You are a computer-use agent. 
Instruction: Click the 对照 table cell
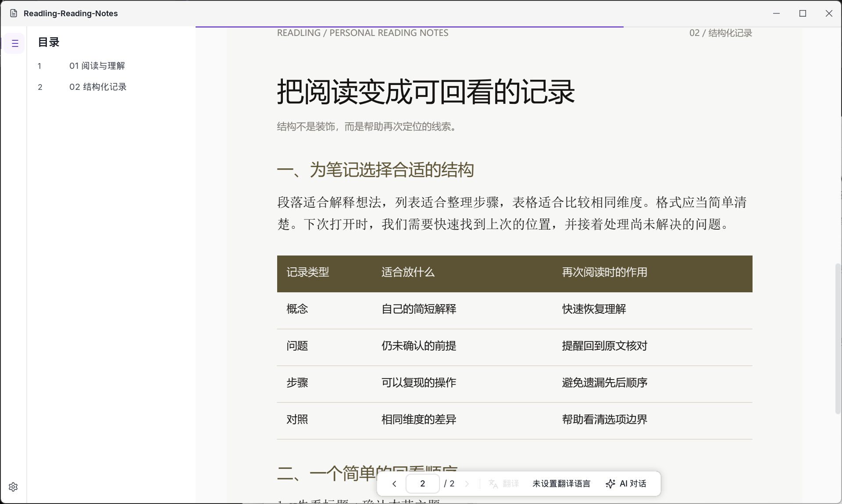[x=297, y=419]
